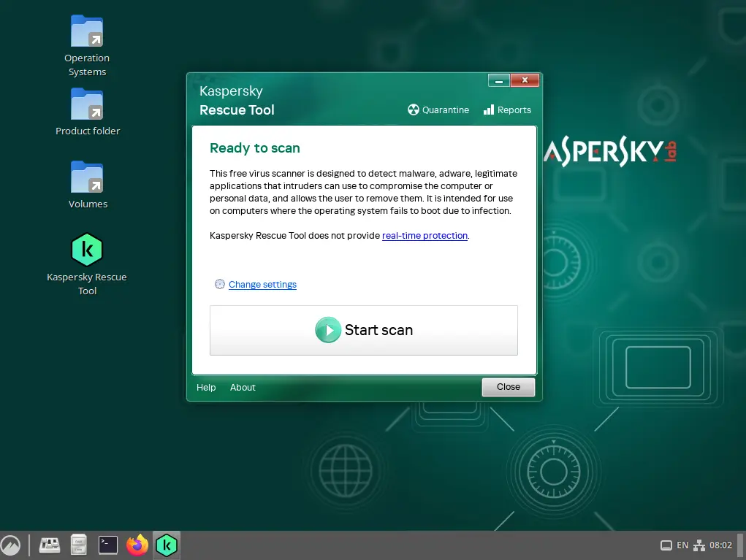Click the EN keyboard layout indicator
This screenshot has height=560, width=746.
682,545
